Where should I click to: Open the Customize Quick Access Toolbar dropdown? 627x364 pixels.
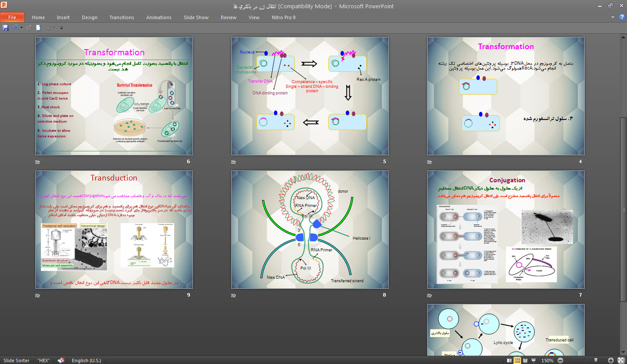[x=61, y=28]
